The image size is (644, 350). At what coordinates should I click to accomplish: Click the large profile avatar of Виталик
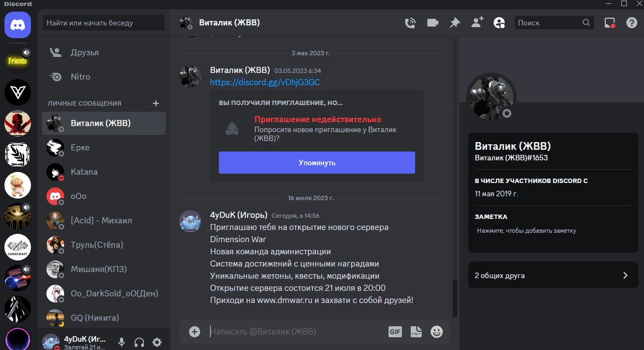click(491, 98)
